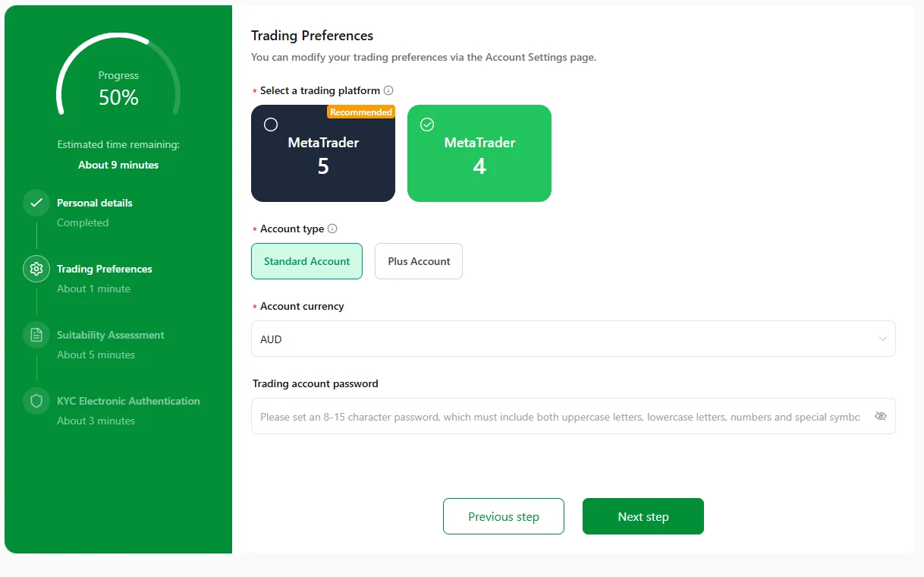The image size is (924, 577).
Task: Click the 'Account currency' field label
Action: [x=302, y=306]
